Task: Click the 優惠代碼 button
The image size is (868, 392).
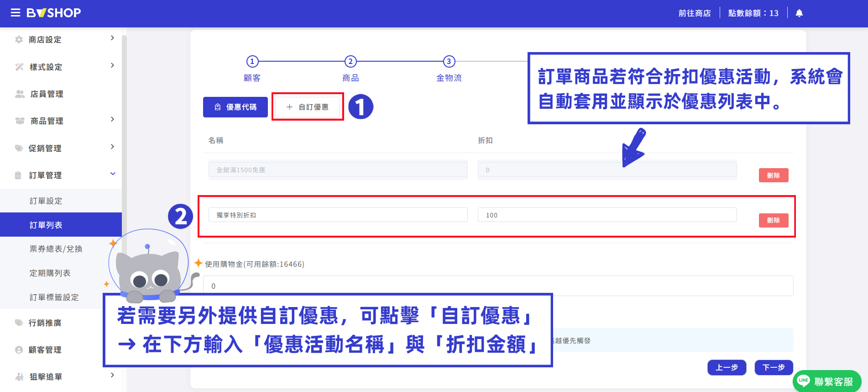Action: click(x=235, y=107)
